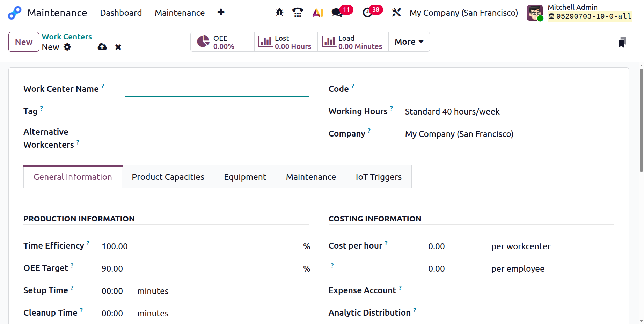Add view to favorites via bookmark icon
This screenshot has width=644, height=324.
(623, 42)
